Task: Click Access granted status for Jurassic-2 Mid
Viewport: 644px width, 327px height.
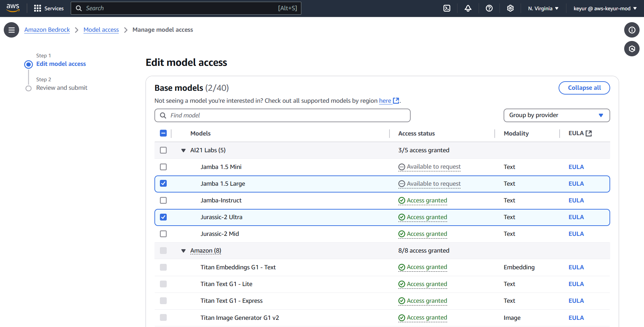Action: coord(427,234)
